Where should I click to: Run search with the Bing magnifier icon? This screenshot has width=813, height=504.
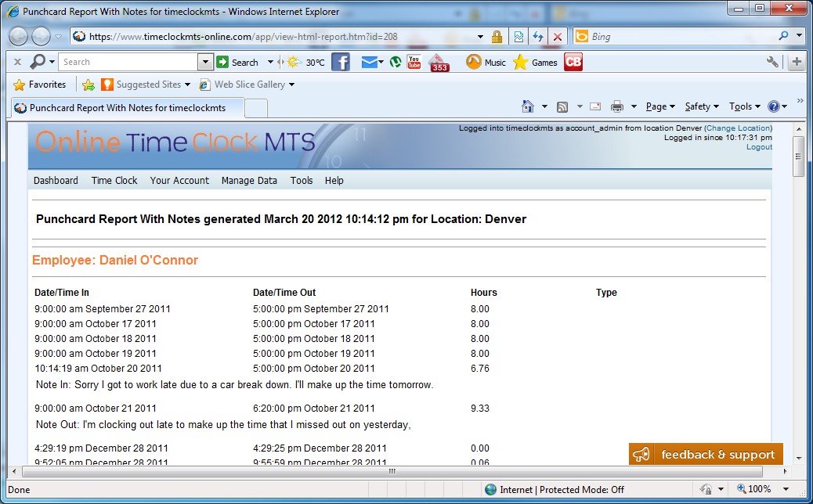(x=783, y=36)
